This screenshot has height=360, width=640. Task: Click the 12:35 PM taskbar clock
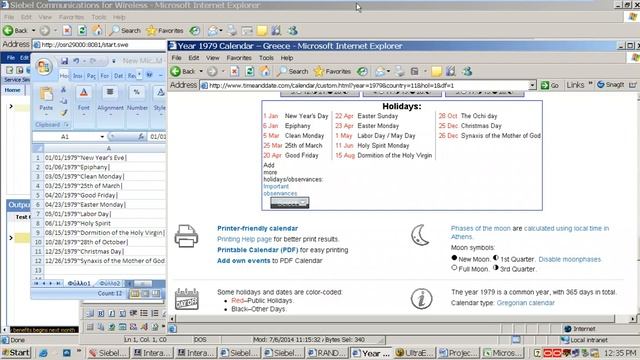coord(620,353)
